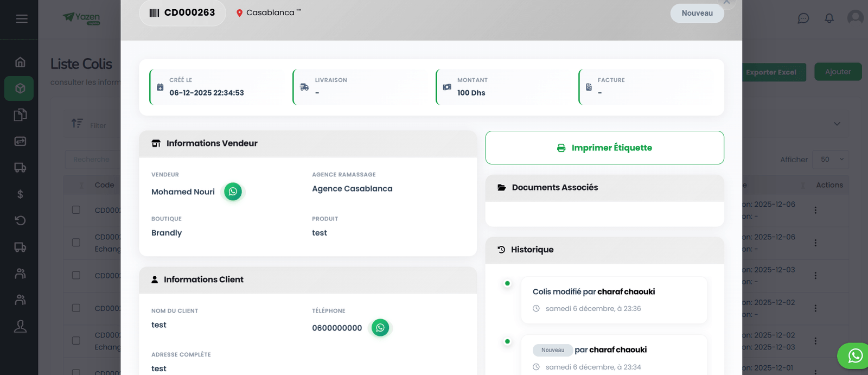Image resolution: width=868 pixels, height=375 pixels.
Task: Click WhatsApp icon next to client phone
Action: [380, 328]
